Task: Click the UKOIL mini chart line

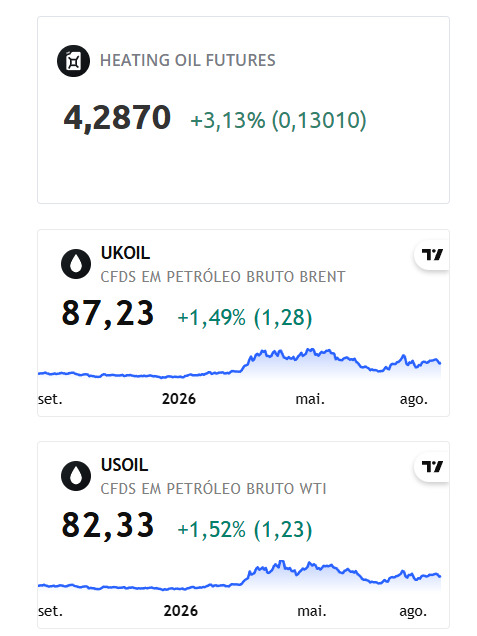Action: (239, 364)
